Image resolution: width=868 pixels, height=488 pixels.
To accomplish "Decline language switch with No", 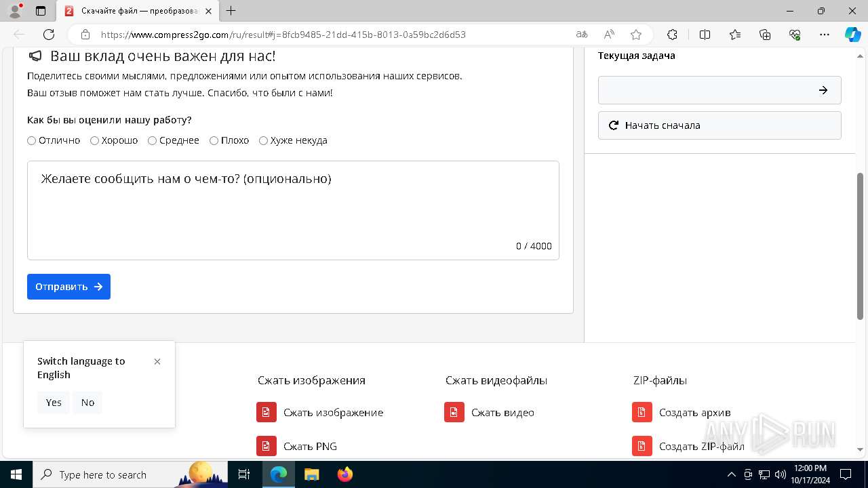I will pyautogui.click(x=87, y=403).
